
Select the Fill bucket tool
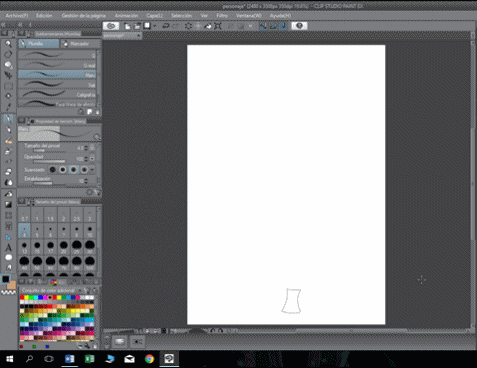click(x=8, y=194)
